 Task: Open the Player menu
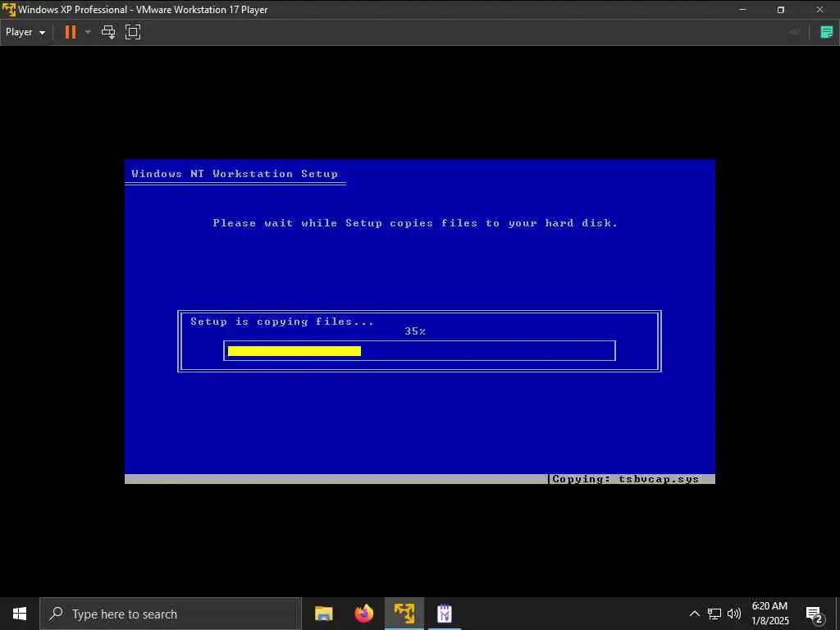click(25, 32)
